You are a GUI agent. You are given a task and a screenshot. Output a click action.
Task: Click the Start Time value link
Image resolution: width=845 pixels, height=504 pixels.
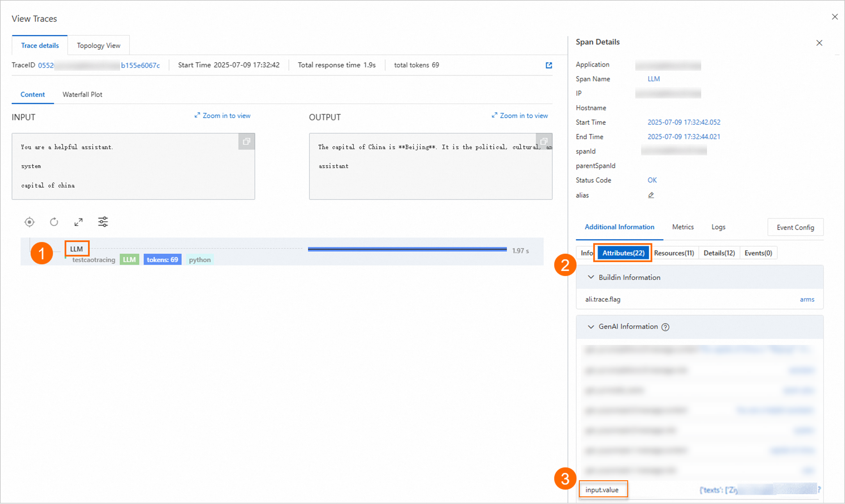pyautogui.click(x=684, y=122)
